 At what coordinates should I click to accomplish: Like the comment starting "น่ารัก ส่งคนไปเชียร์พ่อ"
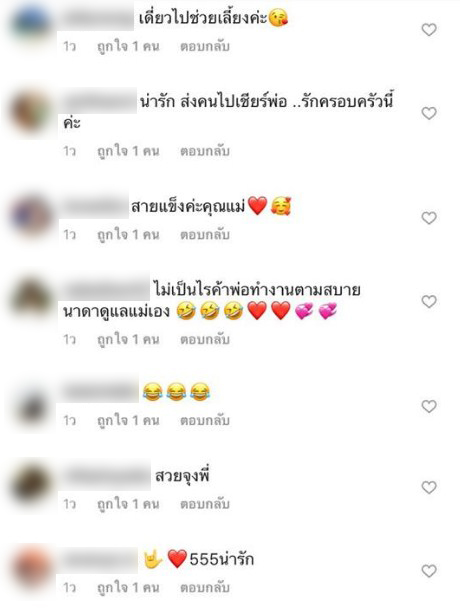[429, 113]
